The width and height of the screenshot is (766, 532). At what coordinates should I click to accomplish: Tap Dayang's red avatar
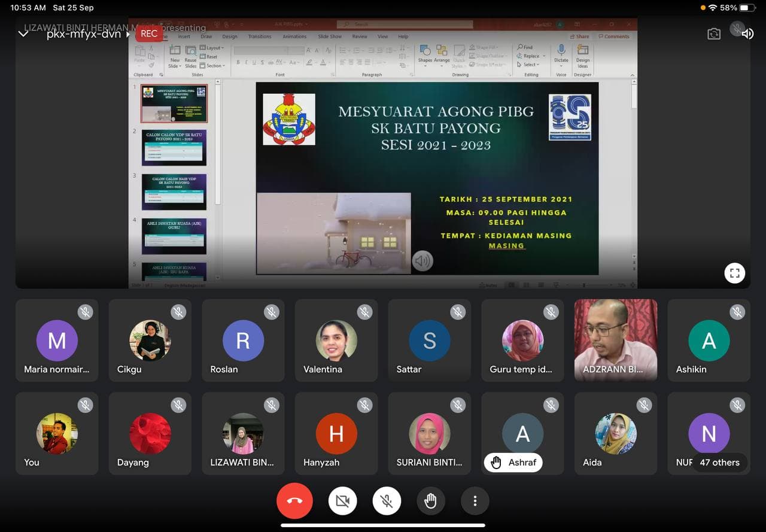click(150, 433)
